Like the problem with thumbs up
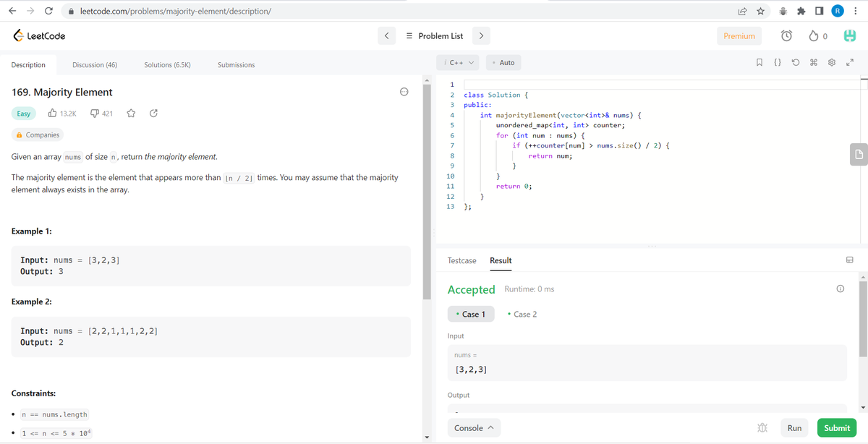Viewport: 868px width, 444px height. point(53,114)
